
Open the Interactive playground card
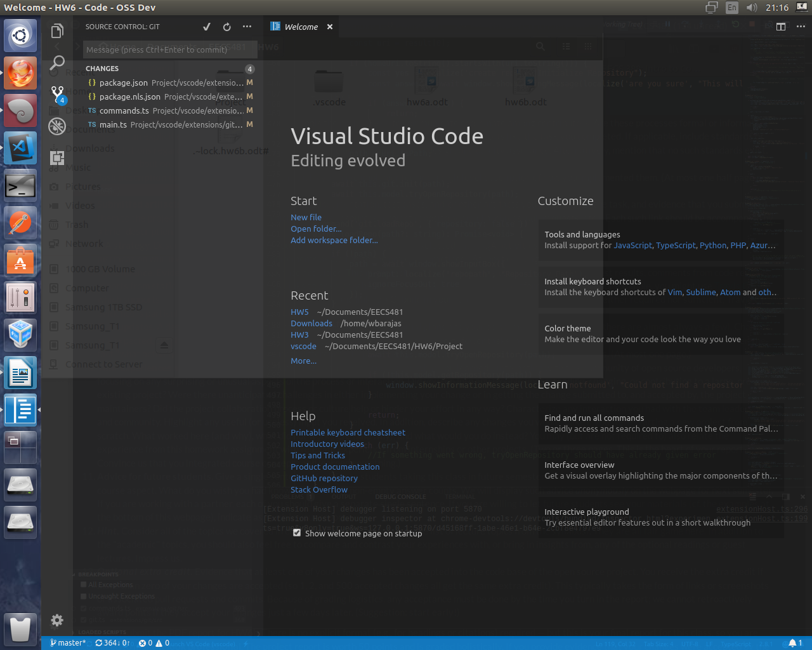pyautogui.click(x=661, y=517)
